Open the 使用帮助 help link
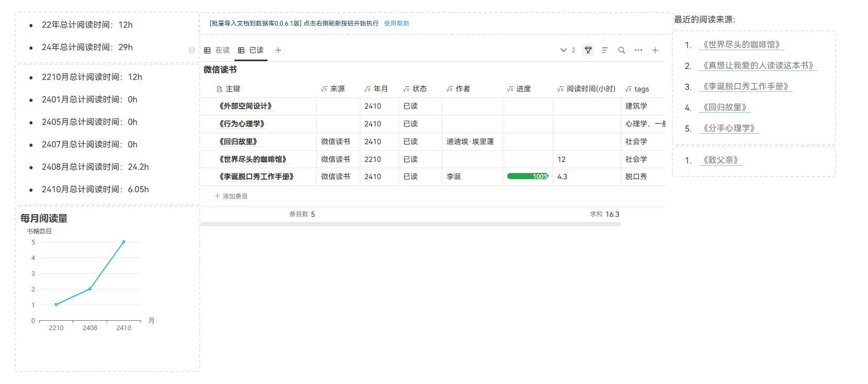 (x=396, y=24)
